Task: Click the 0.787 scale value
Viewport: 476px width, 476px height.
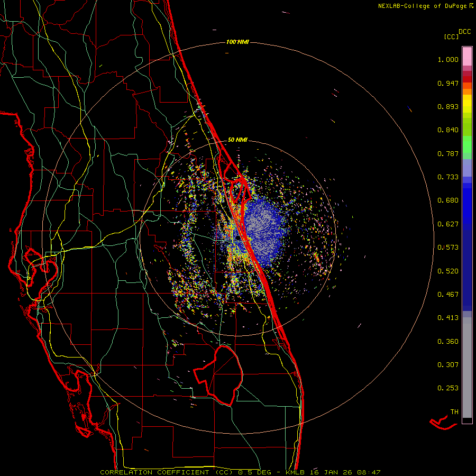Action: coord(448,153)
